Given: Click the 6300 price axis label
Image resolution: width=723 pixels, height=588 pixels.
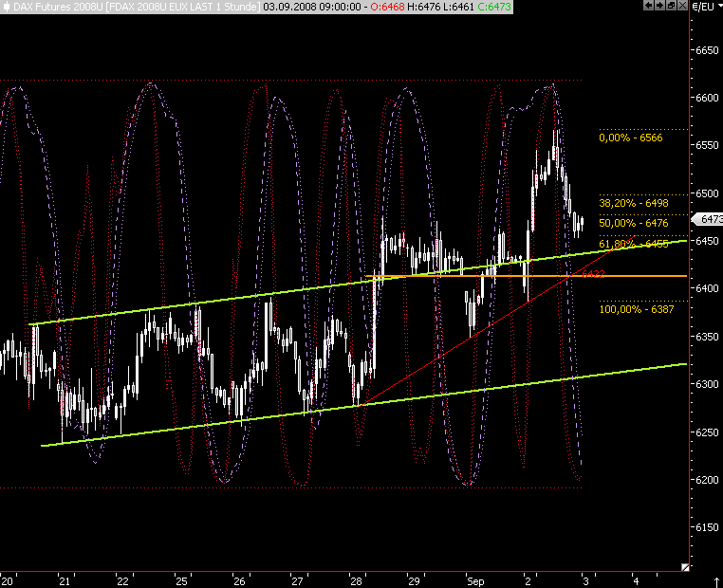Looking at the screenshot, I should tap(707, 384).
